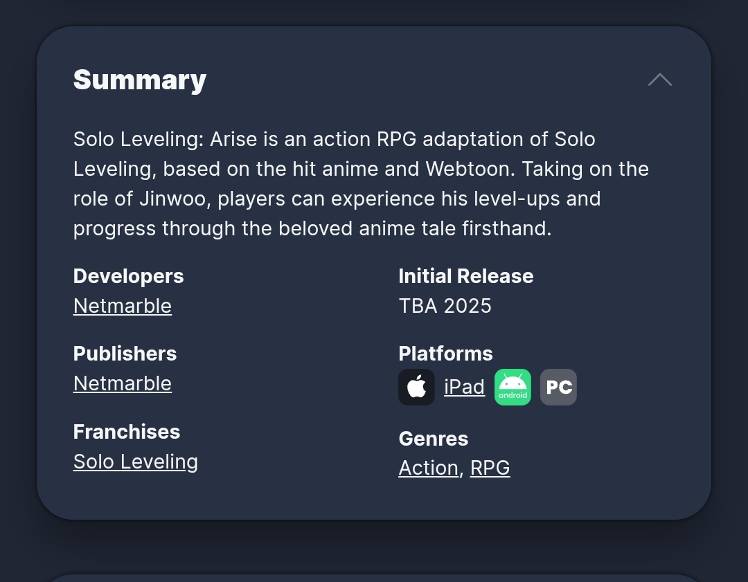Browse the RPG genre link

tap(490, 468)
